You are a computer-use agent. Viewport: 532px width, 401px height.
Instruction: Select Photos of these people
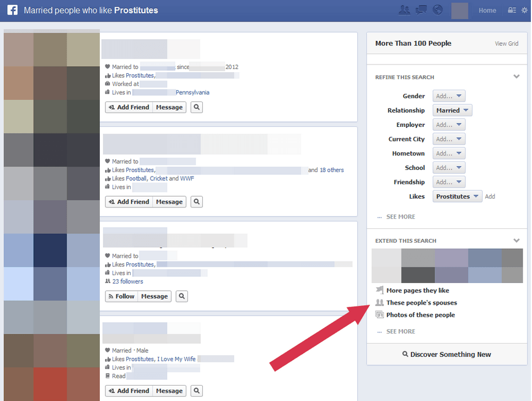421,315
